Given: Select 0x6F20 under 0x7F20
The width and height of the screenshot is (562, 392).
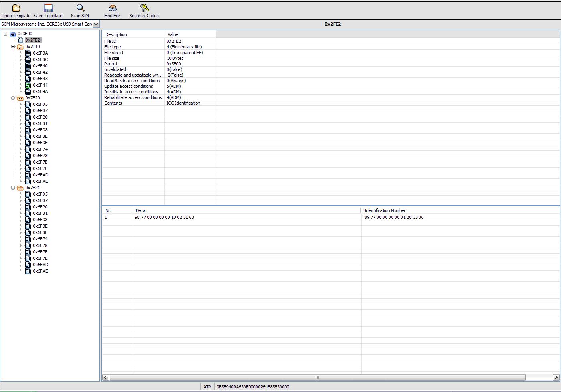Looking at the screenshot, I should click(x=40, y=117).
